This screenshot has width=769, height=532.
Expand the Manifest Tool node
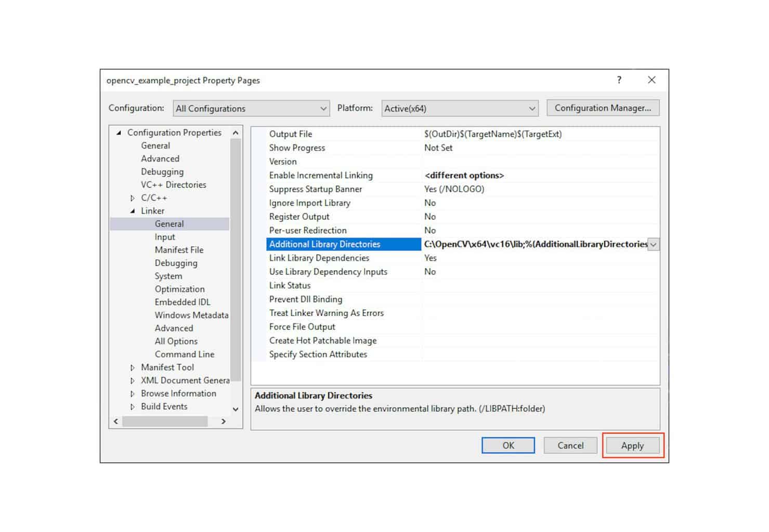coord(133,367)
